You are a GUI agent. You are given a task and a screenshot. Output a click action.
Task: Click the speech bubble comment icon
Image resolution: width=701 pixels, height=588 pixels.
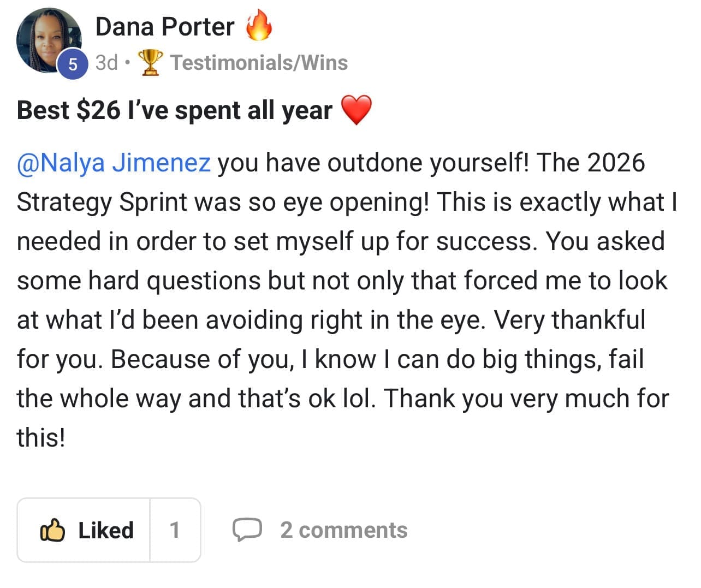pyautogui.click(x=247, y=530)
